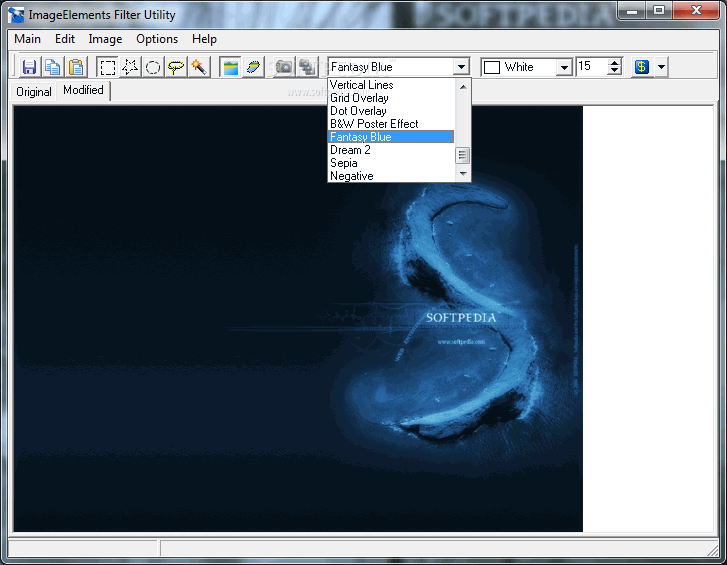Choose B&W Poster Effect filter
This screenshot has width=727, height=565.
tap(392, 124)
